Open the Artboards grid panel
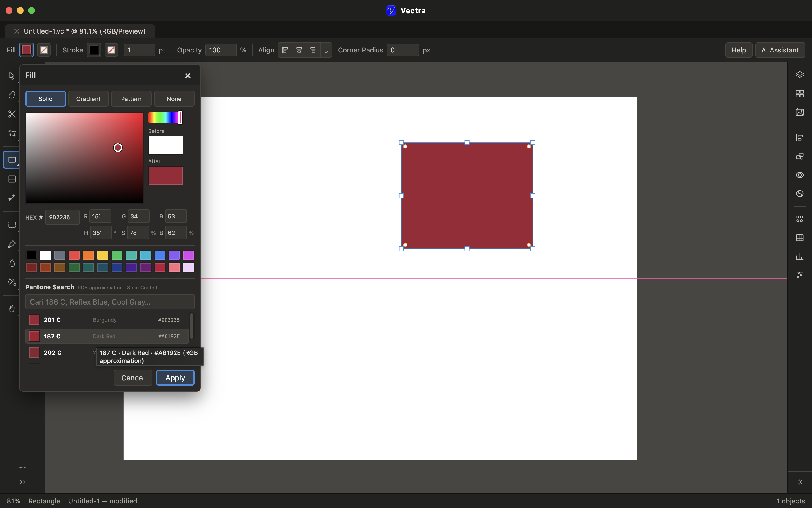Screen dimensions: 812x508 800,93
